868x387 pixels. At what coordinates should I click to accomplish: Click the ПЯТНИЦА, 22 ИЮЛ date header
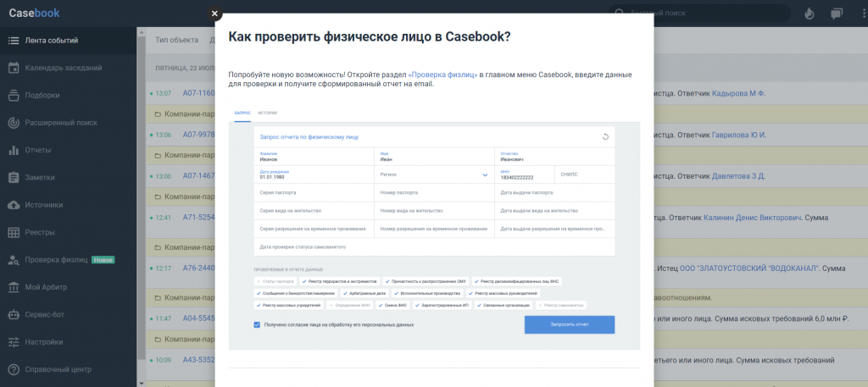click(185, 68)
